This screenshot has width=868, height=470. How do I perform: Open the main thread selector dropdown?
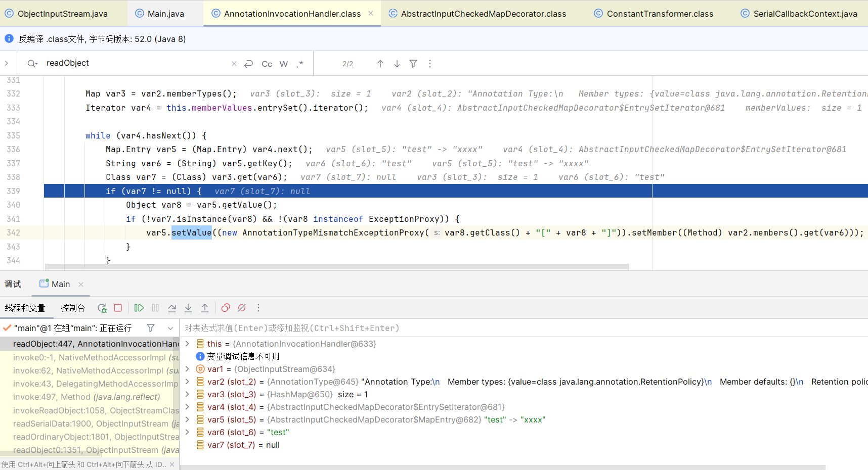coord(170,328)
